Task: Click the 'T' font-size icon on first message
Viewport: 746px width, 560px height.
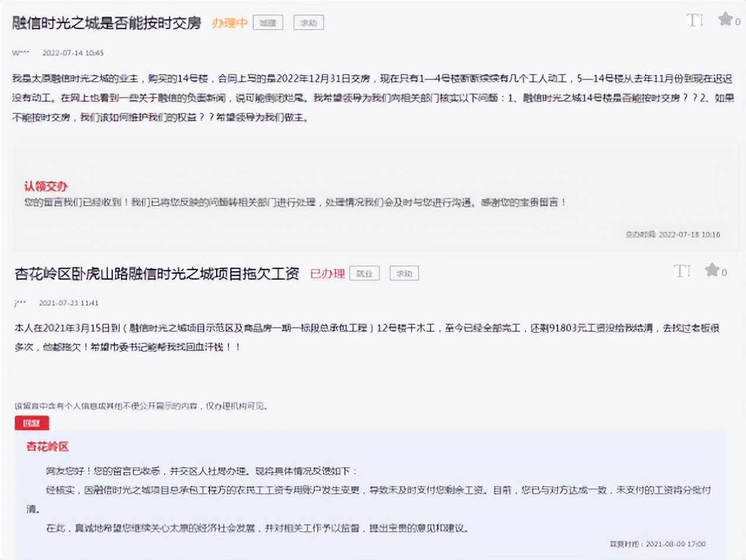Action: [694, 21]
